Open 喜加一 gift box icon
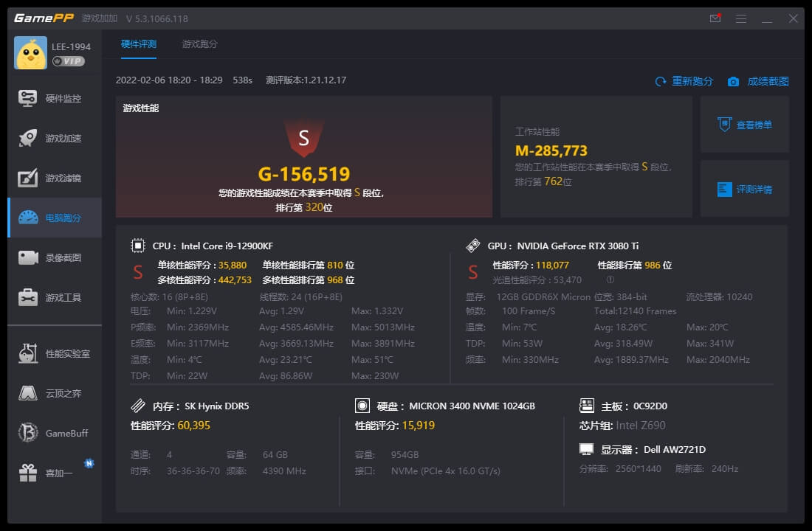 (28, 473)
